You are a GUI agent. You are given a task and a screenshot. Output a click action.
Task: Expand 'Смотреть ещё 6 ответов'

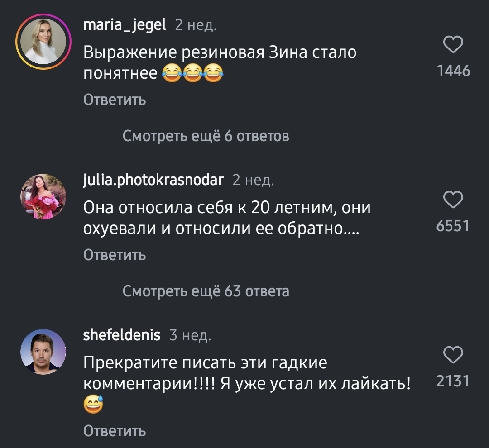click(206, 136)
